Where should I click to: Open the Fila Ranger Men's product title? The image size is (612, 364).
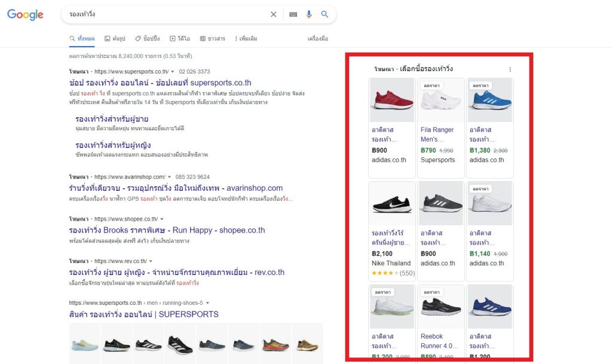pyautogui.click(x=437, y=134)
